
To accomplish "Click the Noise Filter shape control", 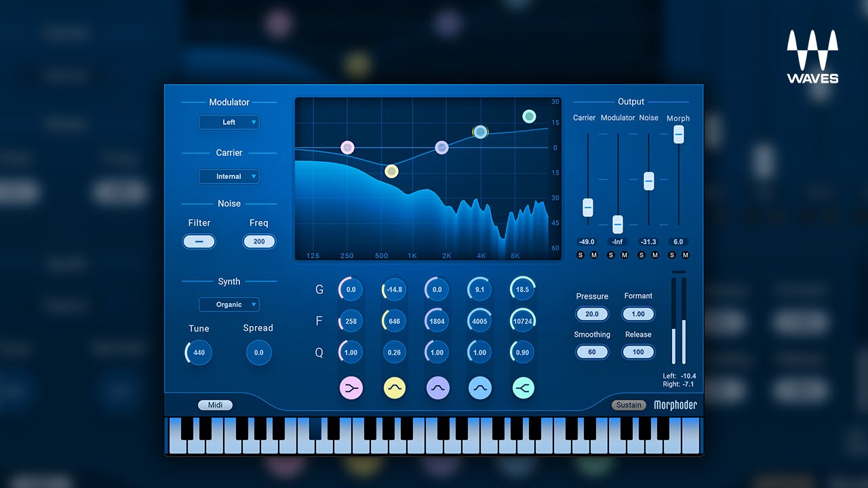I will click(199, 241).
